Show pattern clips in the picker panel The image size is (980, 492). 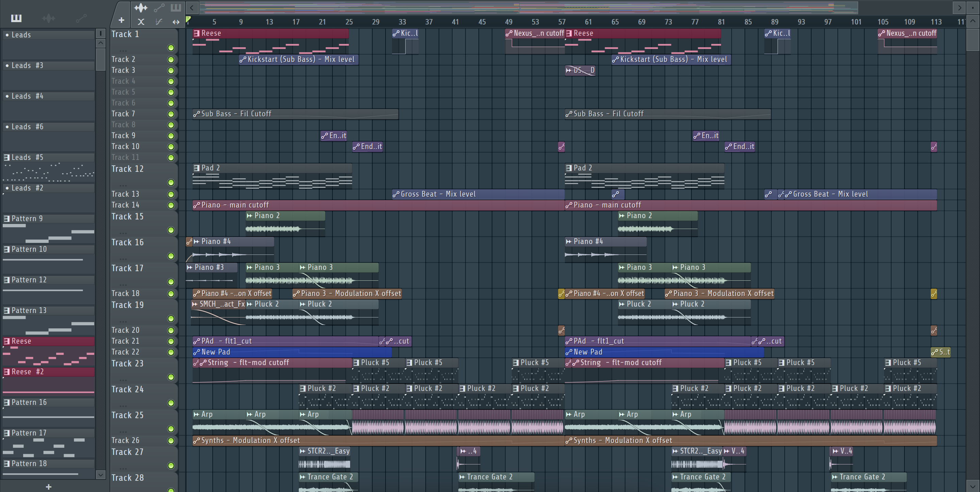(x=16, y=18)
